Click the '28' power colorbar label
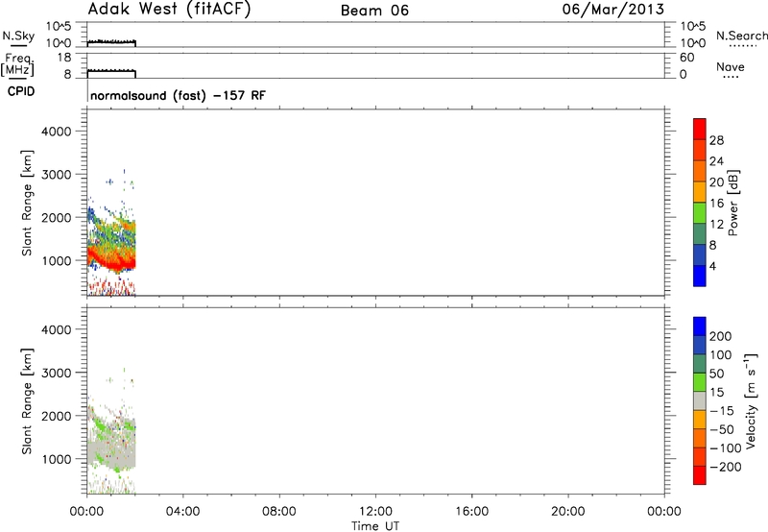Viewport: 768px width, 532px height. pos(716,140)
